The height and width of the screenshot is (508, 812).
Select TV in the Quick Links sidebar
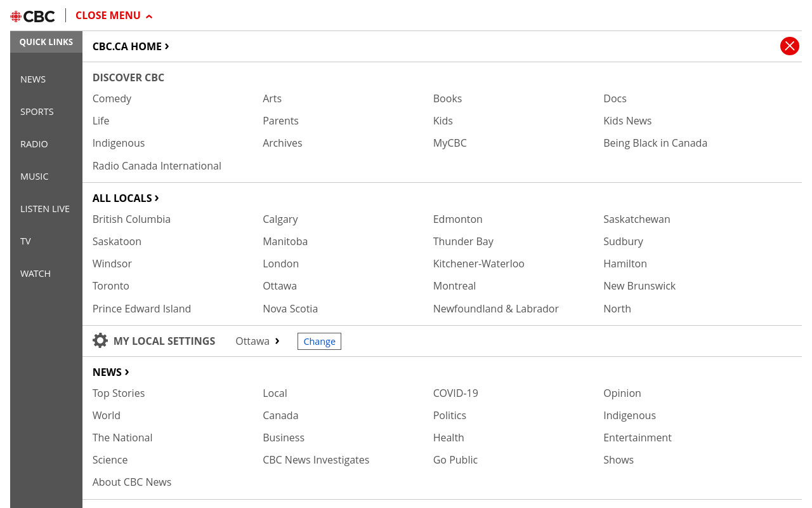point(25,241)
